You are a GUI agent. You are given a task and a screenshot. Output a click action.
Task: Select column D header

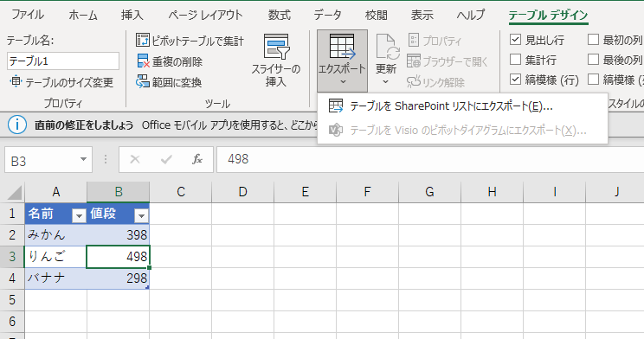pos(242,192)
